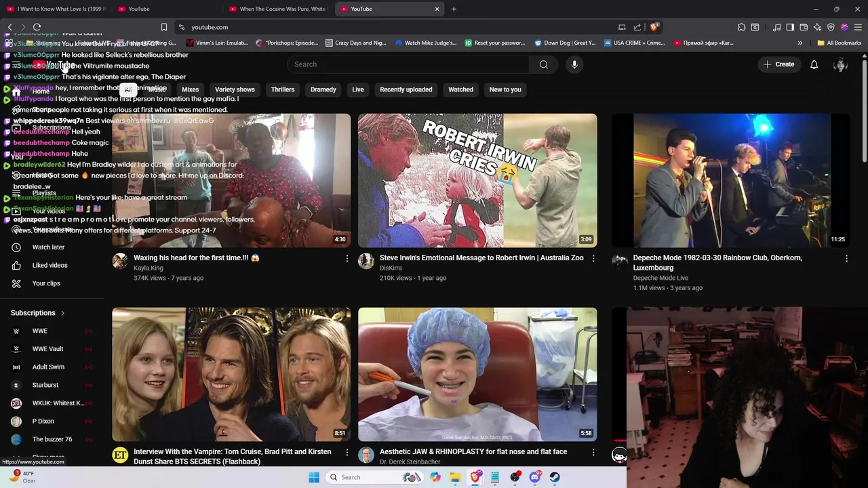Open Discord from the taskbar
868x488 pixels.
point(535,477)
